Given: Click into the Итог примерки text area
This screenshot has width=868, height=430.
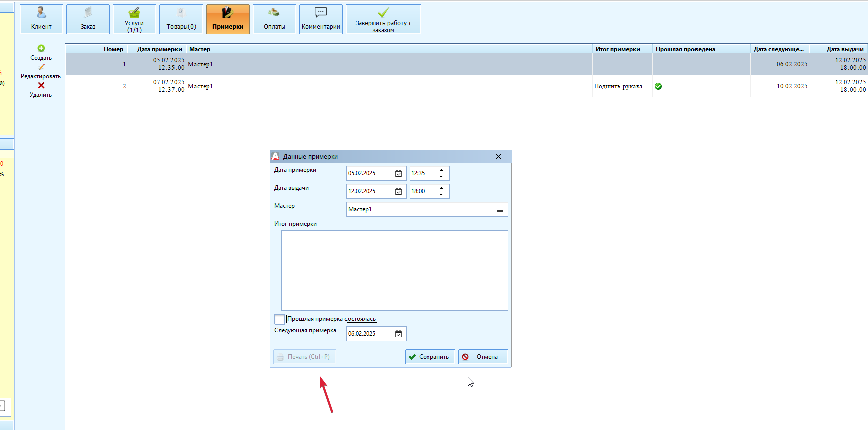Looking at the screenshot, I should [395, 270].
